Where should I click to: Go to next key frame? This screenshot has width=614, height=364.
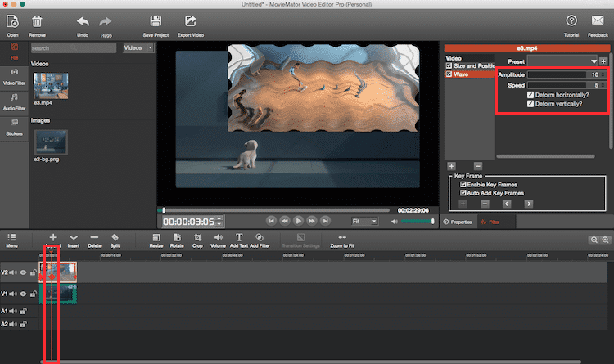click(529, 204)
